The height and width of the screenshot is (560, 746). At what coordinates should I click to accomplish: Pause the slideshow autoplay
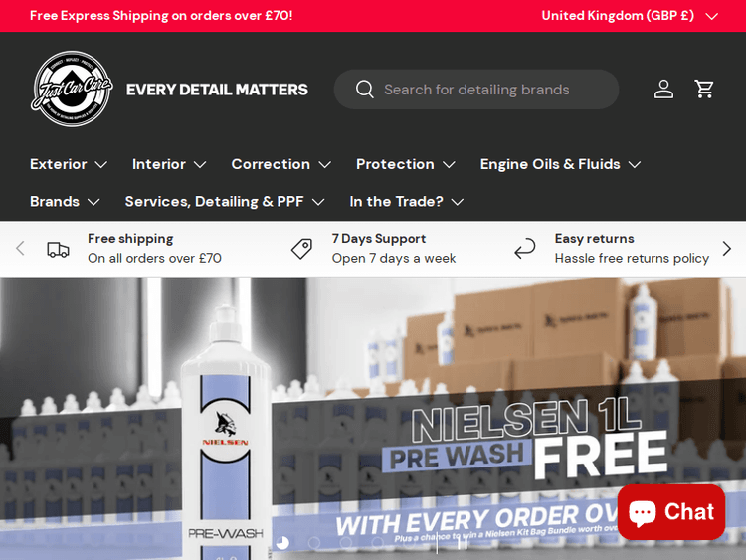[x=463, y=543]
